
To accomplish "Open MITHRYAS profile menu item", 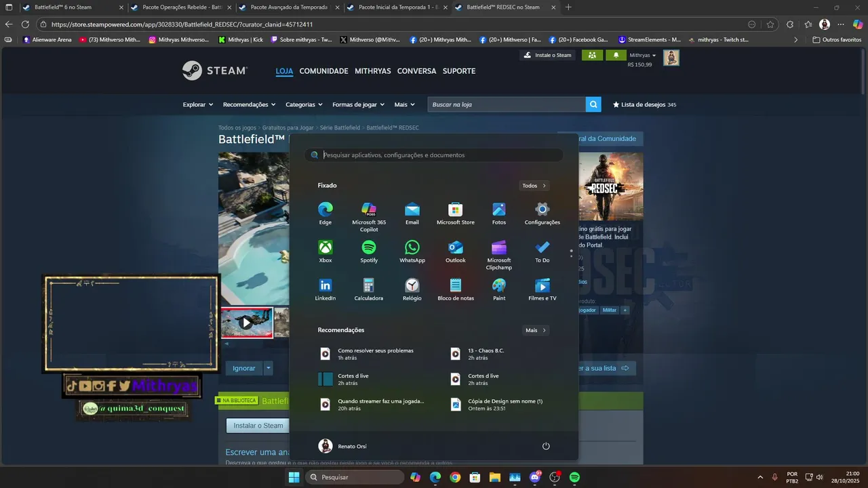I will click(373, 71).
